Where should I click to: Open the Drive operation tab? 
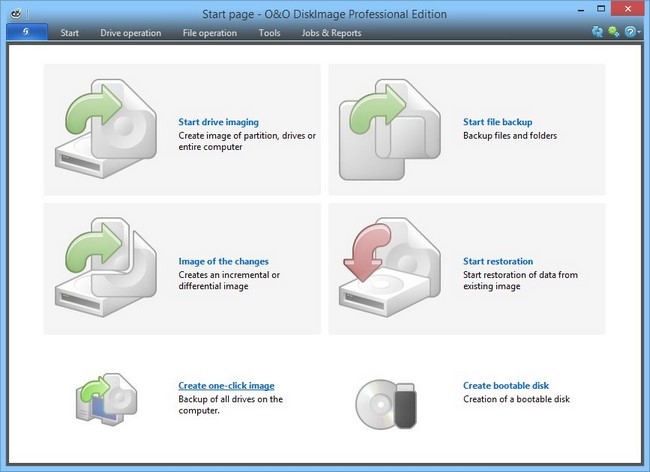click(131, 33)
